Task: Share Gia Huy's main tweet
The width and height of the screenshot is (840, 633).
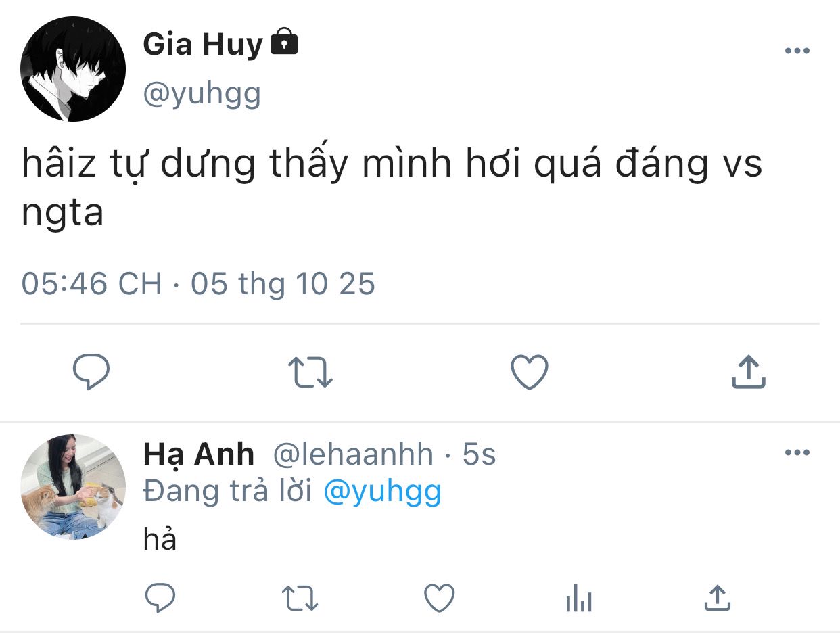Action: 748,372
